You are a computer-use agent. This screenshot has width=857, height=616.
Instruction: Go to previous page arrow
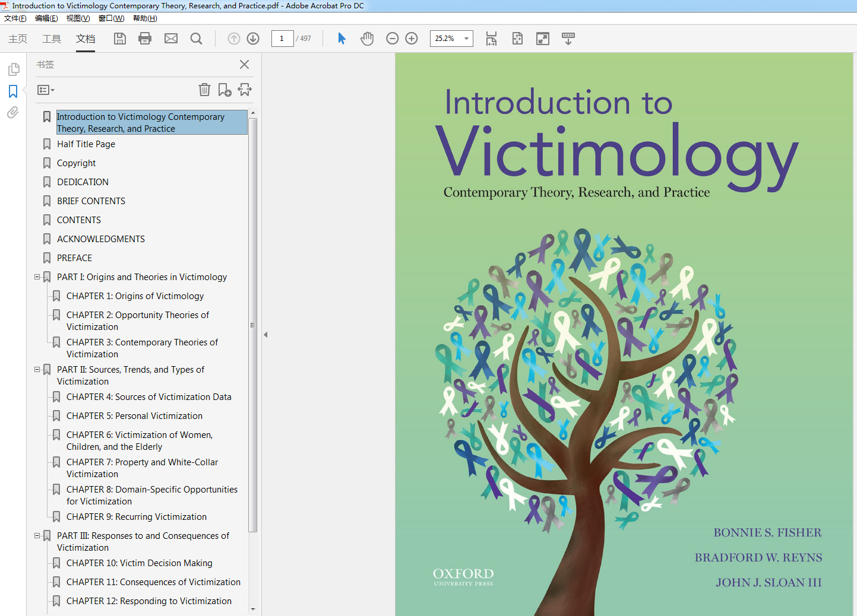[234, 39]
